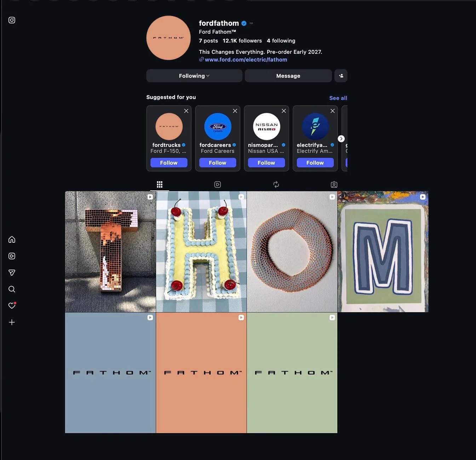Screen dimensions: 476x460
Task: Switch to the Reels tab
Action: click(218, 184)
